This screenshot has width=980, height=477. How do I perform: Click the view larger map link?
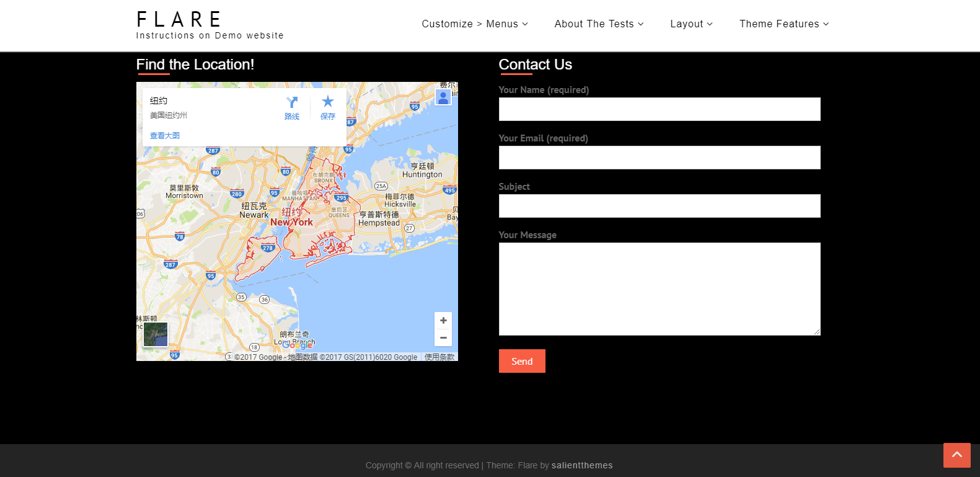click(165, 136)
